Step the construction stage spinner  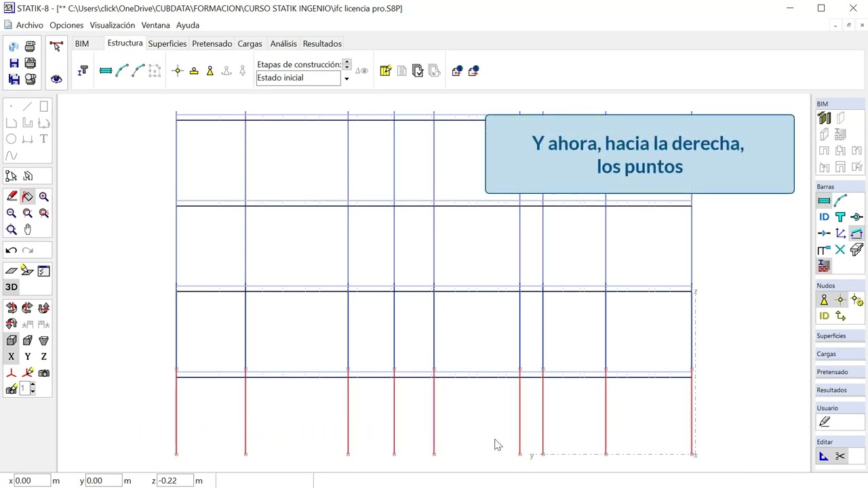347,64
